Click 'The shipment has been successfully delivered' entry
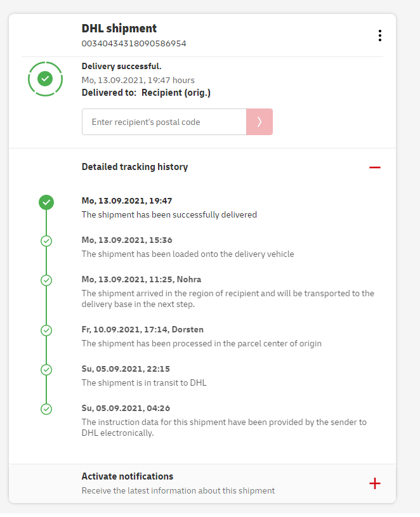Screen dimensions: 420x517 coord(169,214)
